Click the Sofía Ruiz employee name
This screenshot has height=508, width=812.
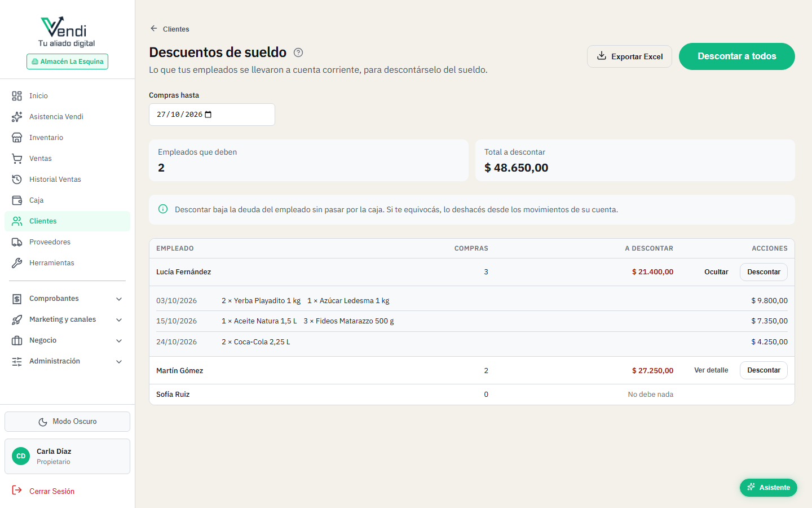click(x=173, y=395)
